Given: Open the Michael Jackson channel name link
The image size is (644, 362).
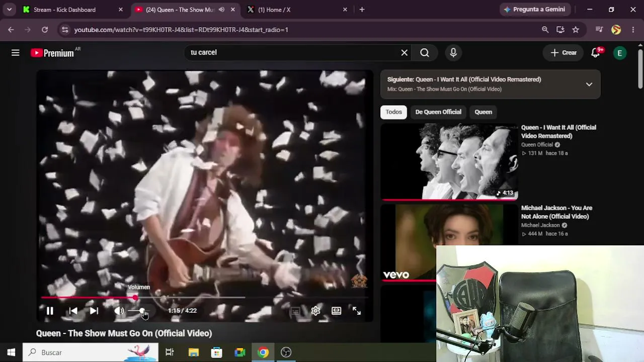Looking at the screenshot, I should click(x=540, y=225).
